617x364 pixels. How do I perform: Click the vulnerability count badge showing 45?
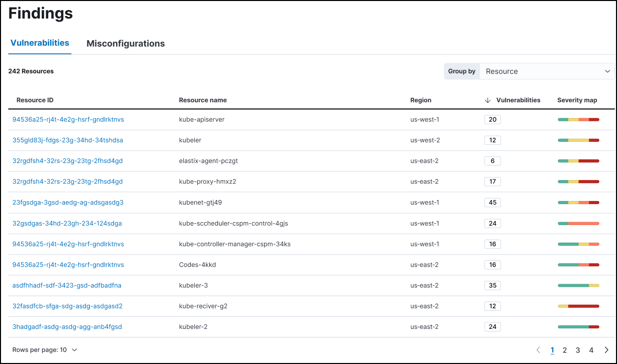[492, 202]
